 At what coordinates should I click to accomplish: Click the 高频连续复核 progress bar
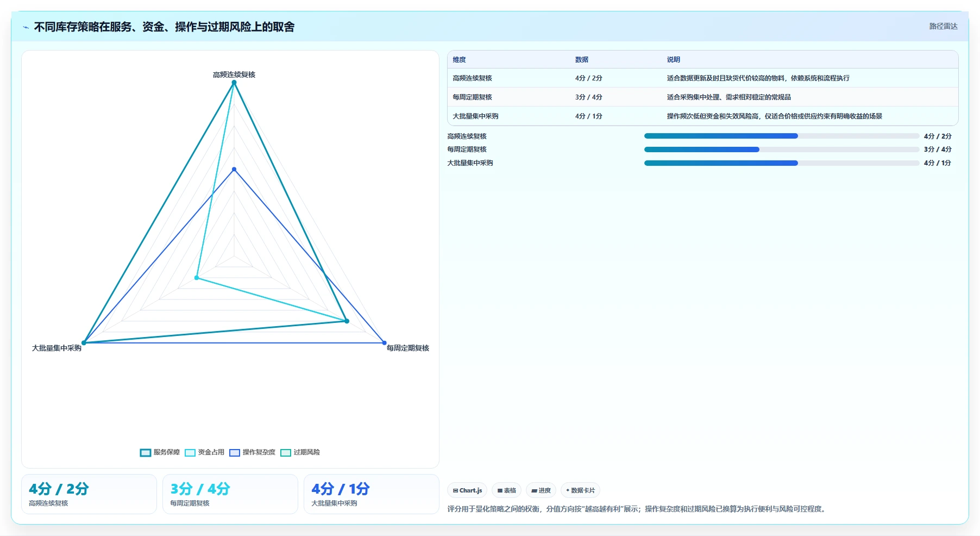pos(782,136)
